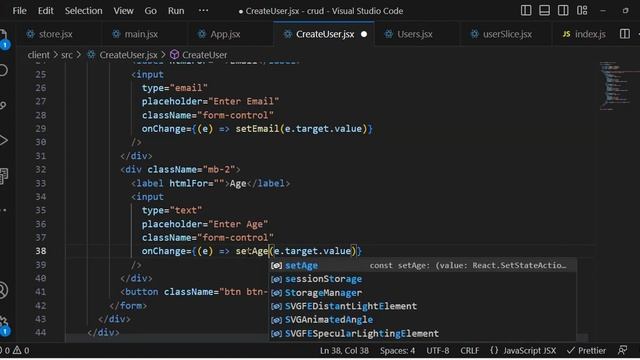This screenshot has width=640, height=360.
Task: Close unsaved CreateUser.jsx tab dot
Action: 364,34
